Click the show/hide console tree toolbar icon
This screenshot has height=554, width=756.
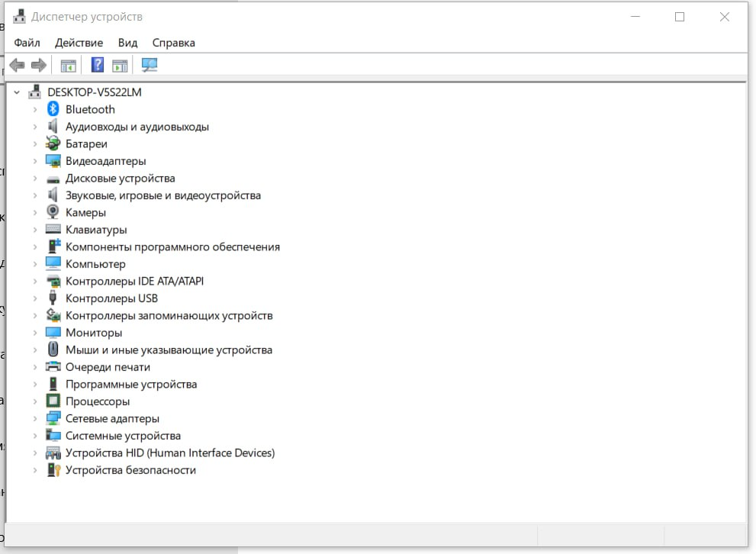tap(69, 66)
